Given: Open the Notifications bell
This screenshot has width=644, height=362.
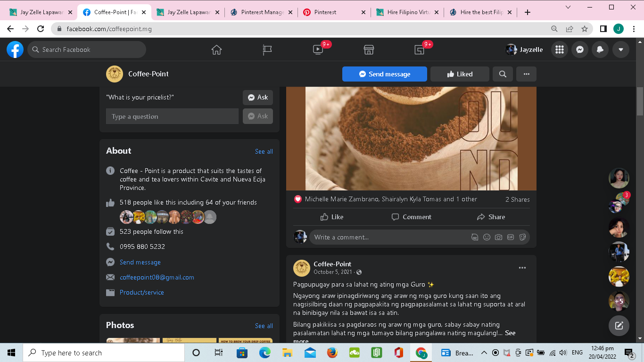Looking at the screenshot, I should [x=600, y=49].
